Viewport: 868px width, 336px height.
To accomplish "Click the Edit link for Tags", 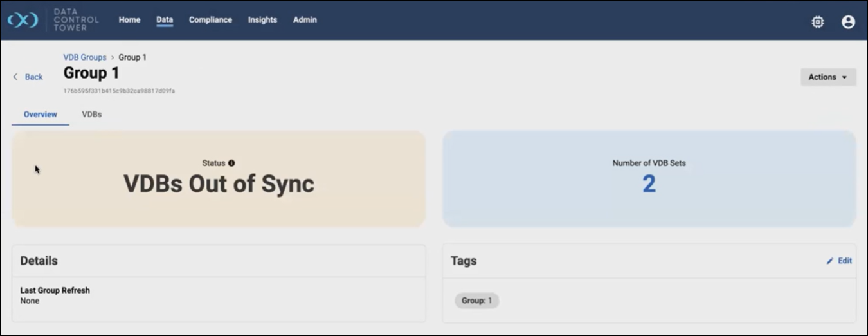I will pyautogui.click(x=844, y=261).
